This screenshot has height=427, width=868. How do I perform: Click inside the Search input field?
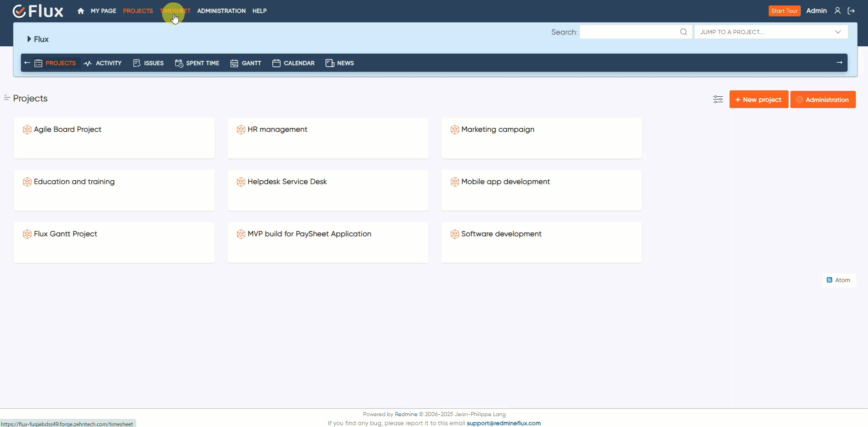click(631, 32)
